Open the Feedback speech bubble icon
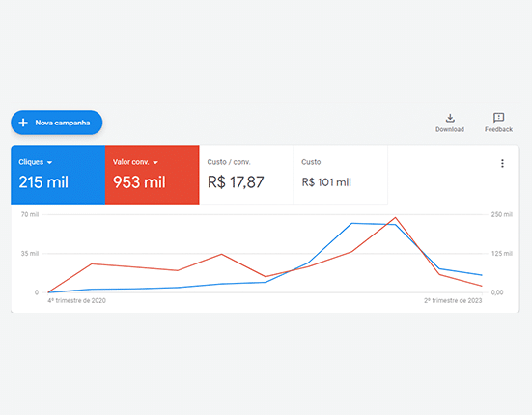The image size is (532, 415). (498, 118)
